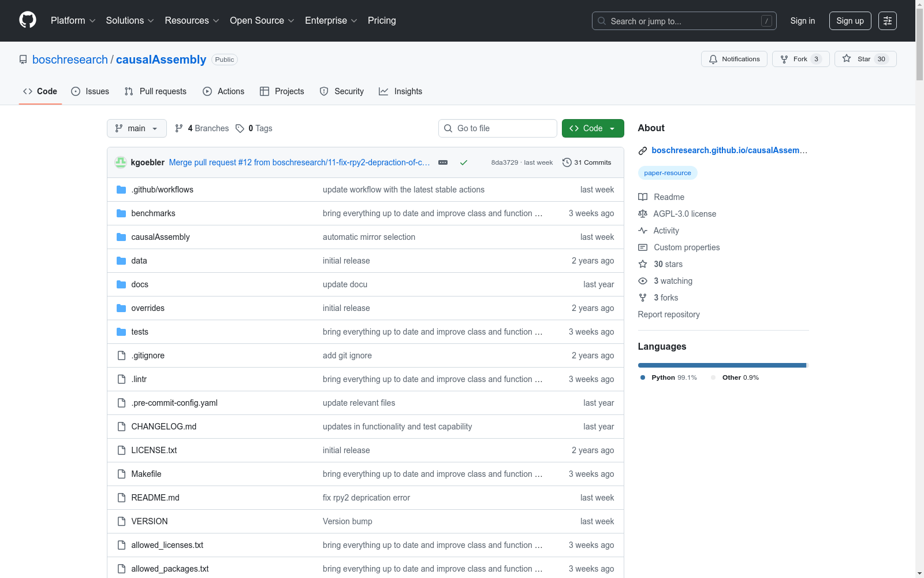
Task: Focus the Go to file input
Action: coord(498,128)
